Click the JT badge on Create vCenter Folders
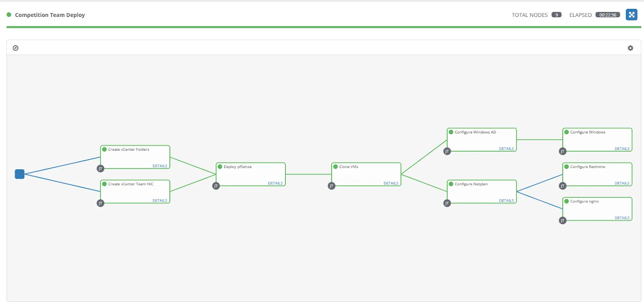This screenshot has width=644, height=303. tap(100, 168)
